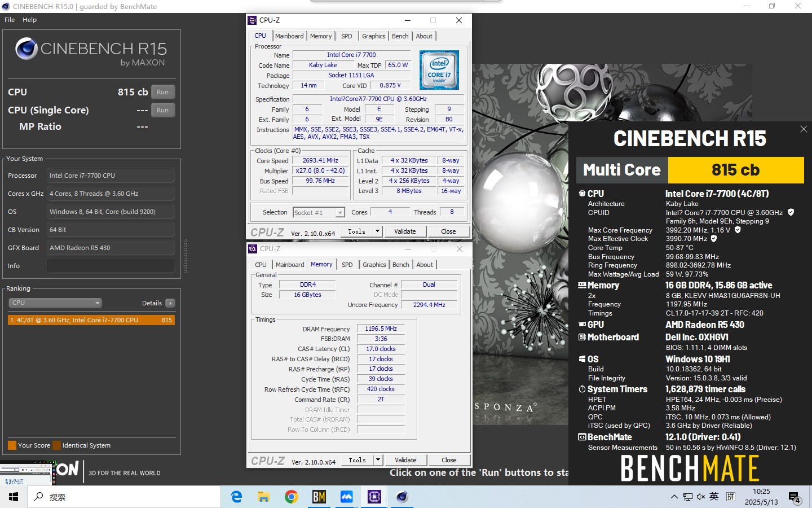812x508 pixels.
Task: Click the Memory icon in BenchMate panel
Action: click(x=582, y=286)
